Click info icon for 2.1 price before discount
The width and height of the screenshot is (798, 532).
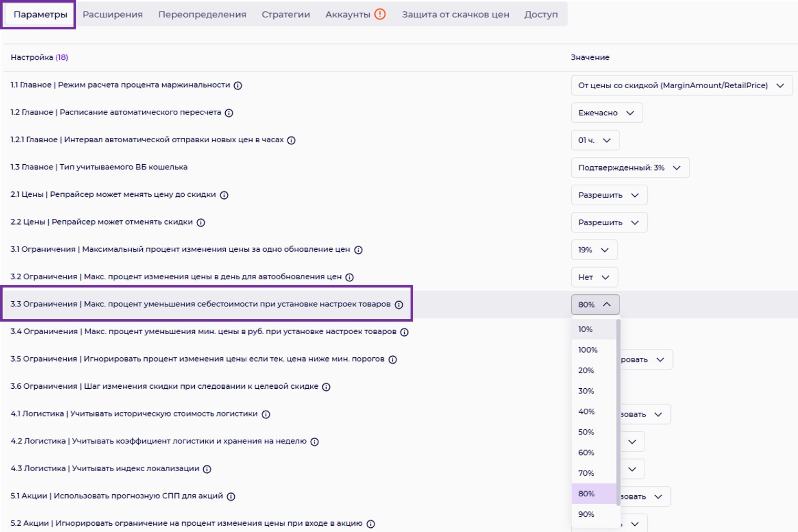[224, 195]
